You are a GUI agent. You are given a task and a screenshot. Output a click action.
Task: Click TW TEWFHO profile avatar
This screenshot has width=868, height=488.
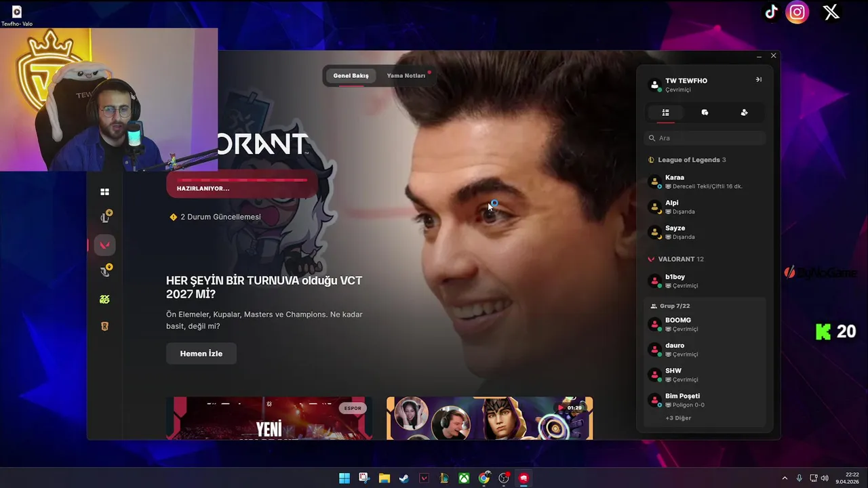tap(654, 85)
